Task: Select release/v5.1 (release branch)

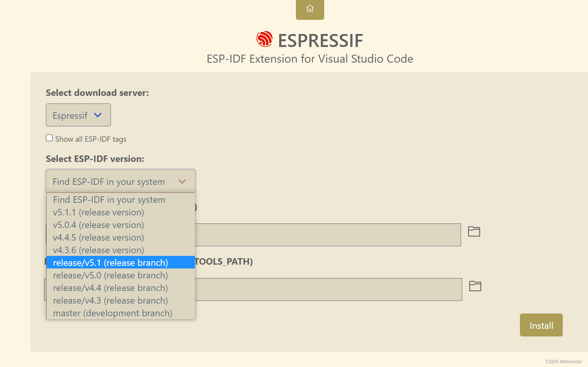Action: tap(121, 262)
